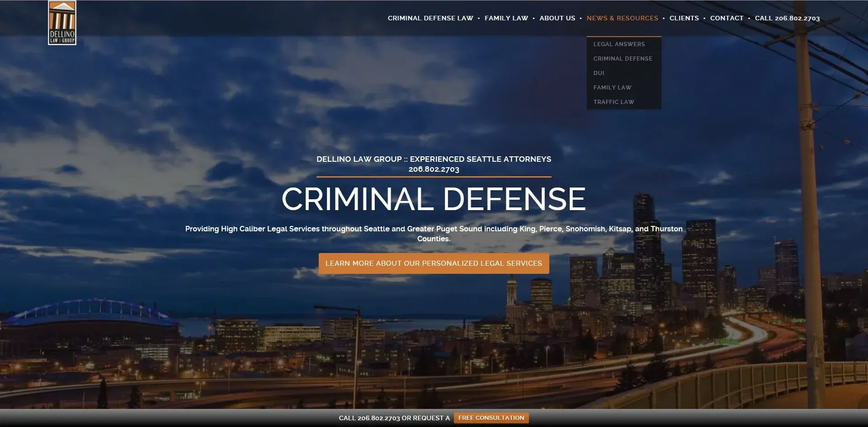Open the Contact page

point(726,18)
